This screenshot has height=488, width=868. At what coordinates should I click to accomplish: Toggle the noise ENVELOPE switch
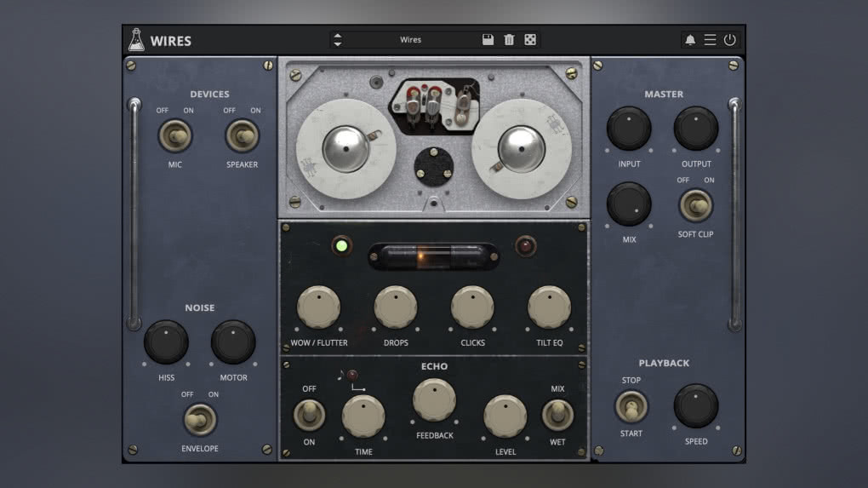199,419
